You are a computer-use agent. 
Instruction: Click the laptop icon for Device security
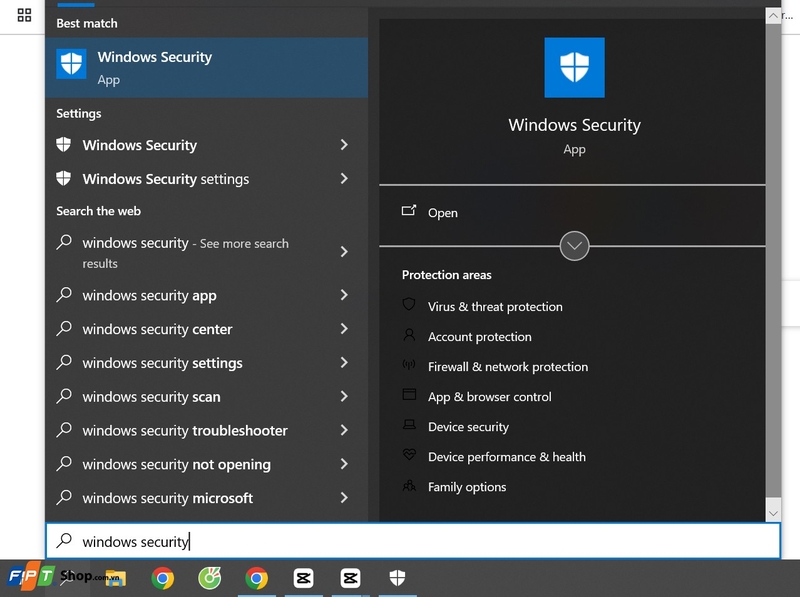pos(409,425)
